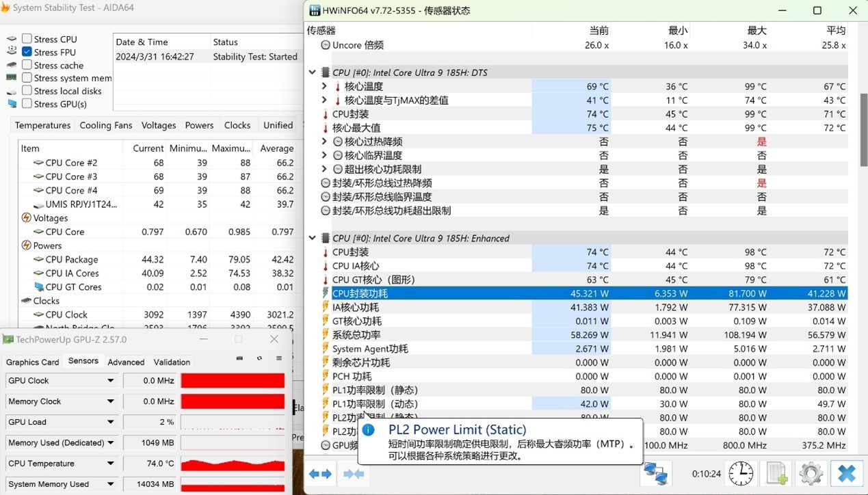Click the HWiNFO network remote monitor icon
The width and height of the screenshot is (868, 495).
pyautogui.click(x=655, y=473)
